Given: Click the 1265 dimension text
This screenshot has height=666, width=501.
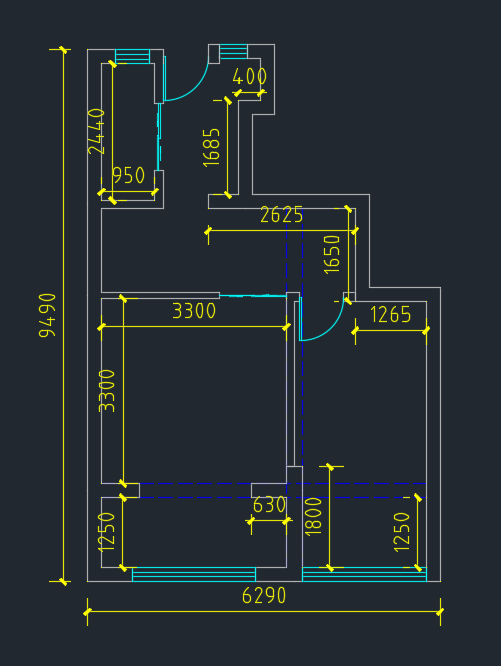Looking at the screenshot, I should pyautogui.click(x=391, y=315).
